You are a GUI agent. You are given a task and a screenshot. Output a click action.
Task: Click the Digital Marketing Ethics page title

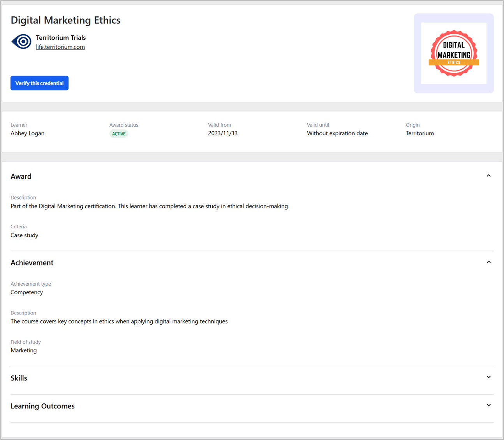pyautogui.click(x=65, y=20)
